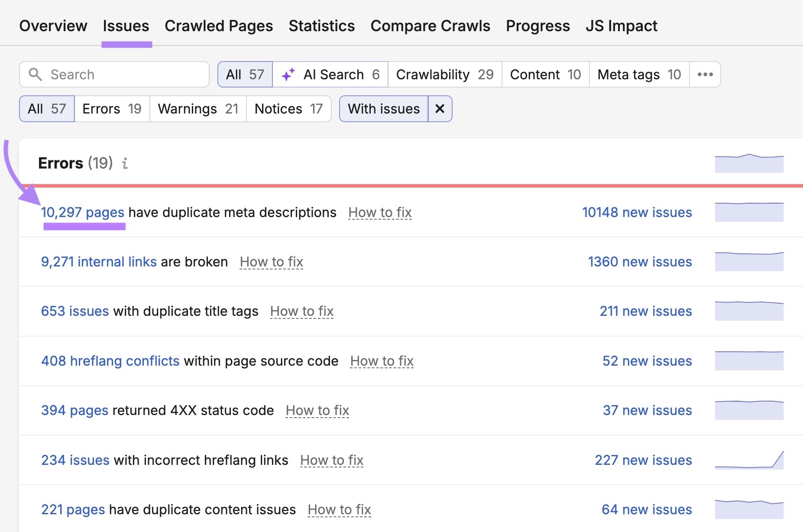Screen dimensions: 803x532
Task: Open 408 hreflang conflicts link
Action: point(110,361)
